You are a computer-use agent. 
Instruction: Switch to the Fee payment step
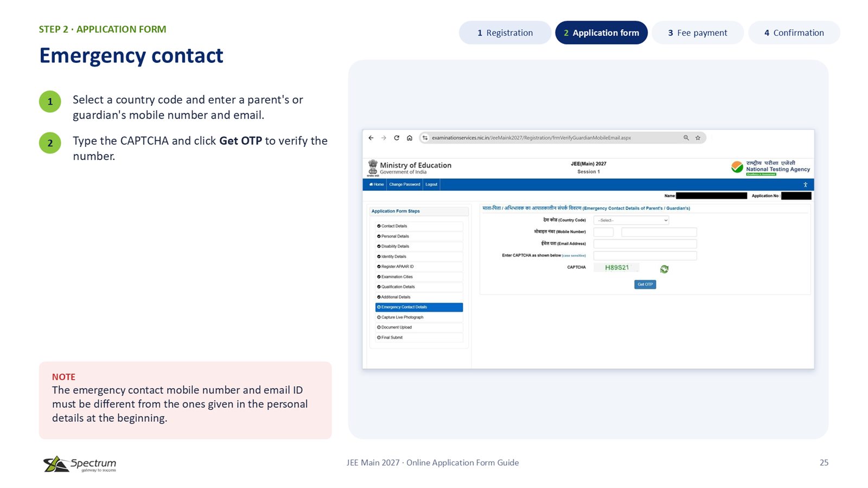[698, 33]
